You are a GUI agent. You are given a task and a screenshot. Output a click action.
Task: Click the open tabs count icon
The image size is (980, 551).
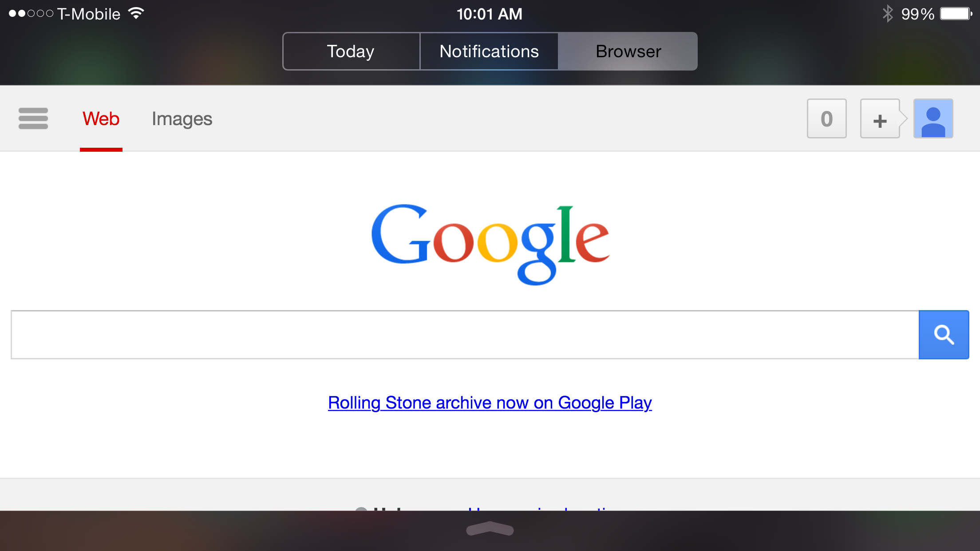point(826,118)
